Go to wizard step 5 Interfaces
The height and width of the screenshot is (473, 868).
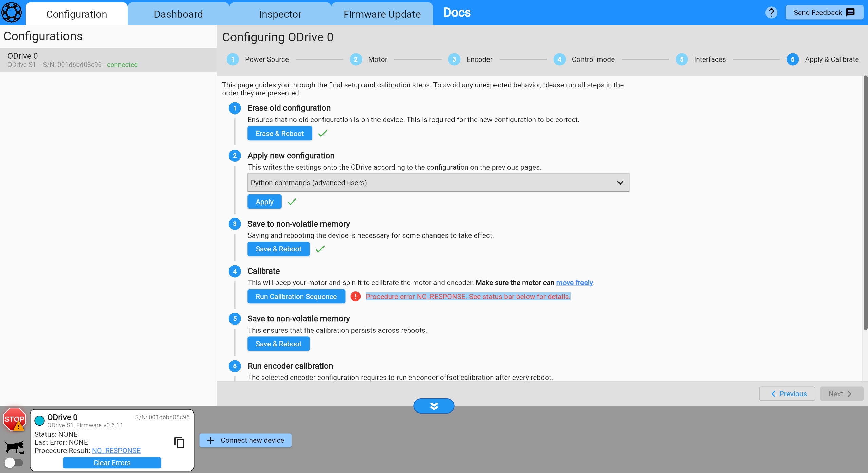click(x=700, y=59)
